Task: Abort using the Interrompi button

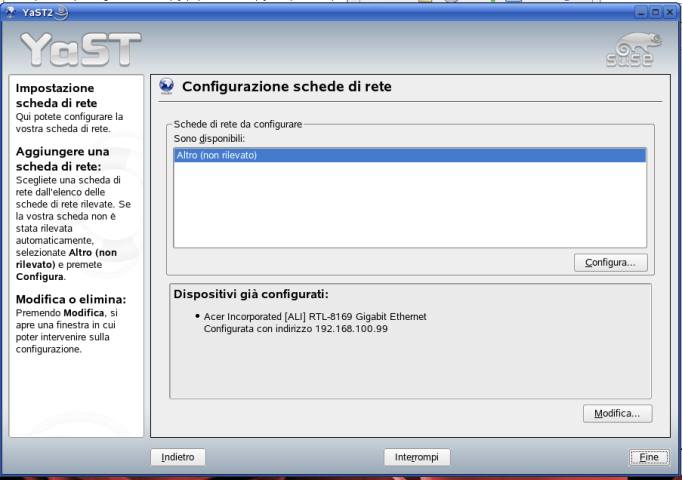Action: pyautogui.click(x=417, y=457)
